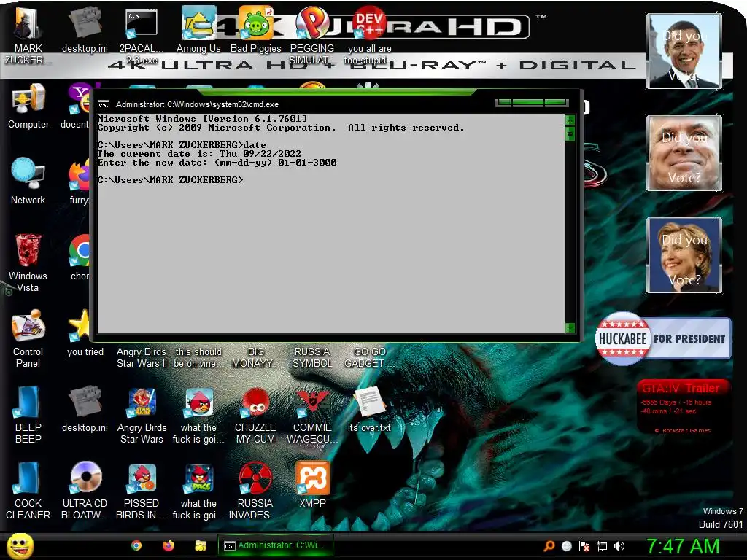The width and height of the screenshot is (747, 560).
Task: Click the cmd scrollbar up arrow
Action: click(x=570, y=120)
